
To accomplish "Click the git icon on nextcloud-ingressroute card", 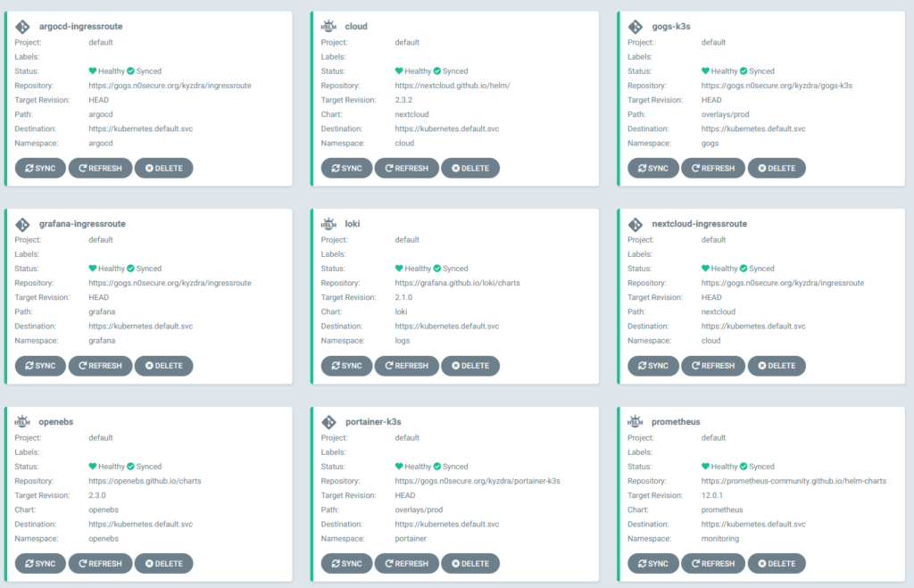I will click(x=636, y=224).
